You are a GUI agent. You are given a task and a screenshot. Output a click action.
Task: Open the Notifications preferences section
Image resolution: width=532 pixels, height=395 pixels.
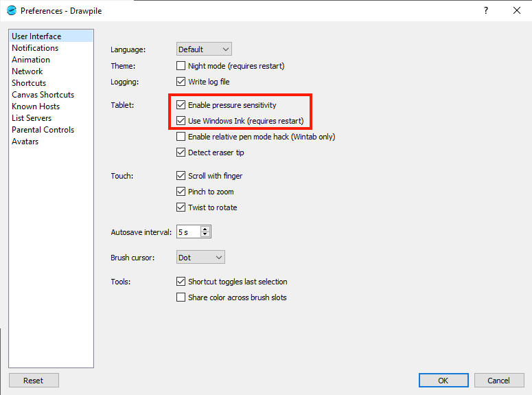(51, 48)
